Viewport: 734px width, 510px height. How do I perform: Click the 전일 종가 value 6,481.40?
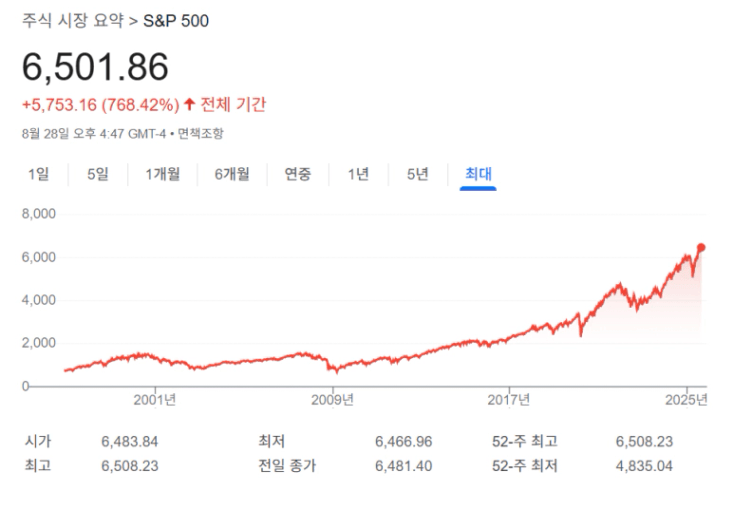404,466
